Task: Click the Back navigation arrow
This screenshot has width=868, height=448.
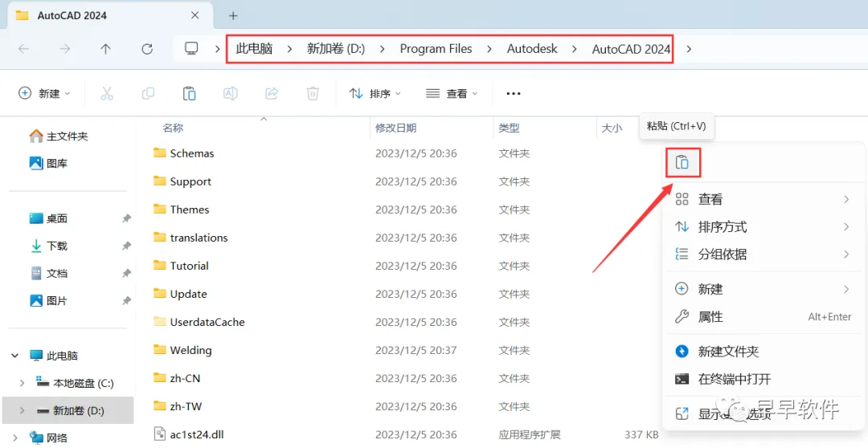Action: point(24,49)
